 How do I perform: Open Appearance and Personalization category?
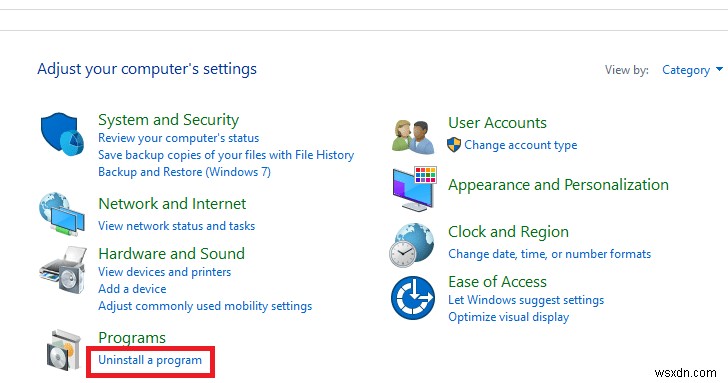pyautogui.click(x=558, y=185)
